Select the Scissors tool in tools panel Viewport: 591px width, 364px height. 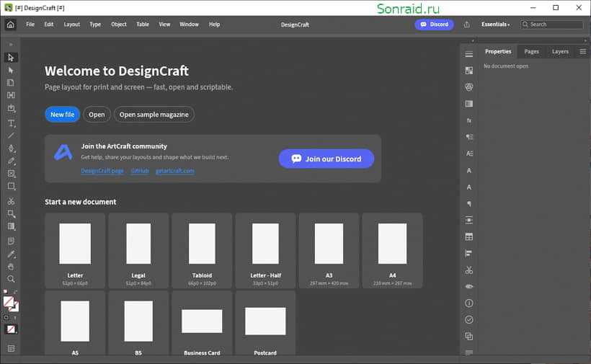11,201
